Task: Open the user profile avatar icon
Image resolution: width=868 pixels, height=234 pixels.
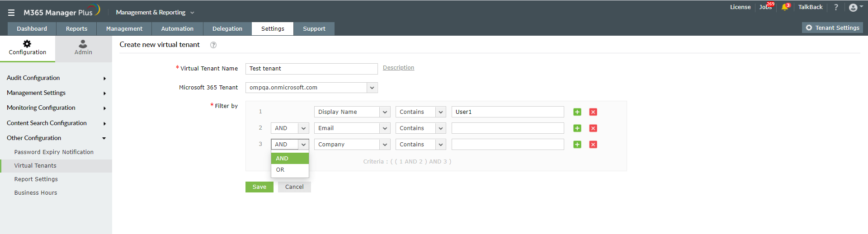Action: coord(853,7)
